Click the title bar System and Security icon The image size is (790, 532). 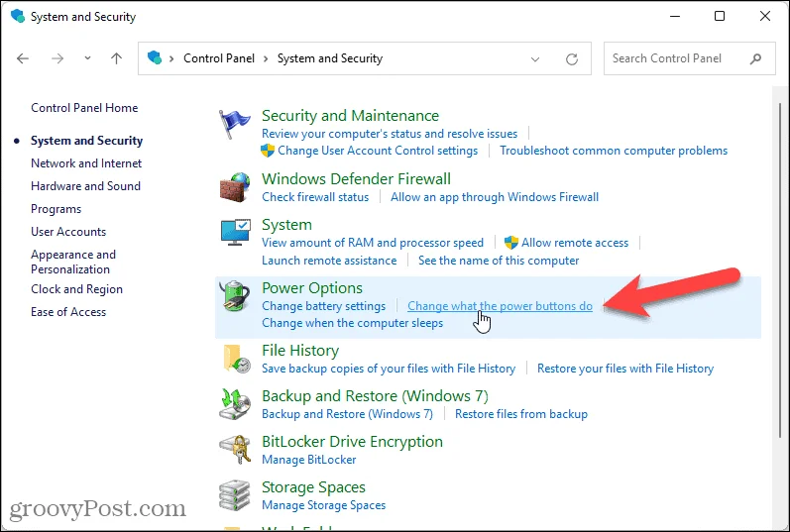click(x=18, y=16)
